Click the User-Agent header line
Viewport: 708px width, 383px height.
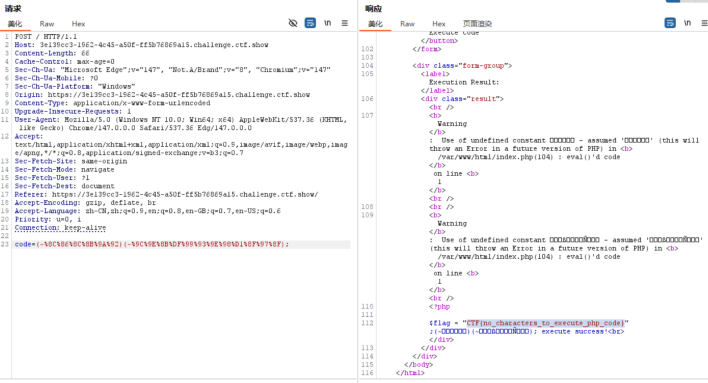point(181,124)
